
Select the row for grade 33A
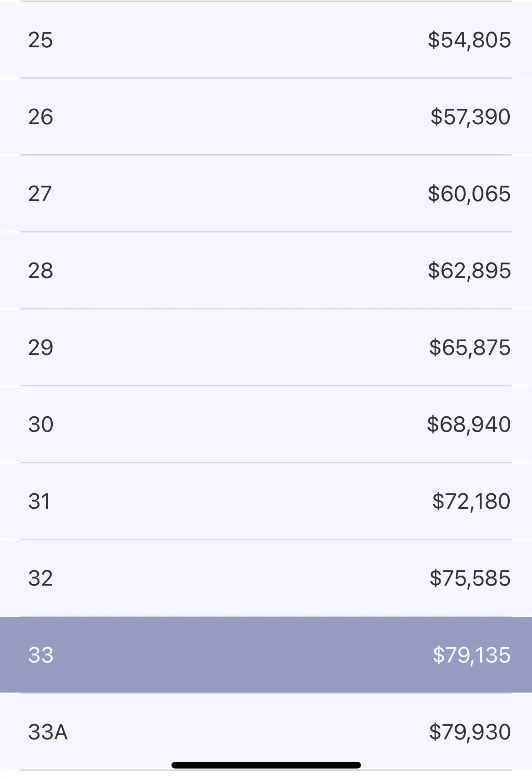pyautogui.click(x=266, y=732)
